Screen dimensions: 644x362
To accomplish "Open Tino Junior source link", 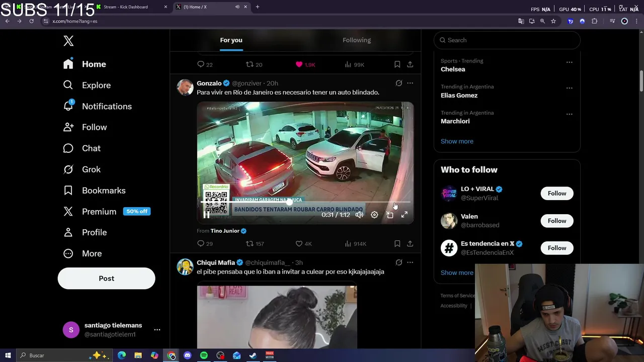I will [225, 231].
